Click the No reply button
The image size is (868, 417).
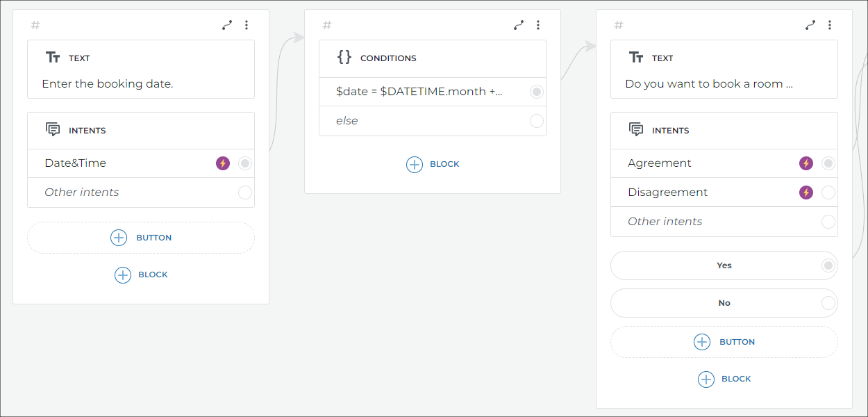(724, 302)
